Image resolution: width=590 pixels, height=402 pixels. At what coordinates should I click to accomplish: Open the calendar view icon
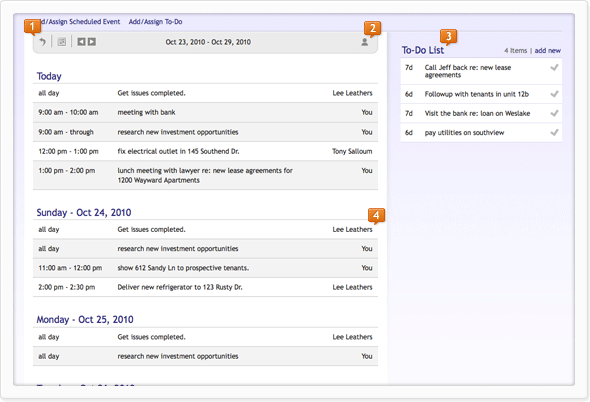pos(62,42)
